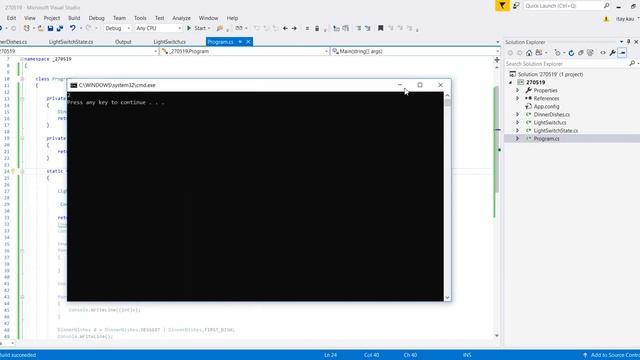Minimize the cmd.exe console window
Viewport: 640px width, 360px height.
point(400,85)
